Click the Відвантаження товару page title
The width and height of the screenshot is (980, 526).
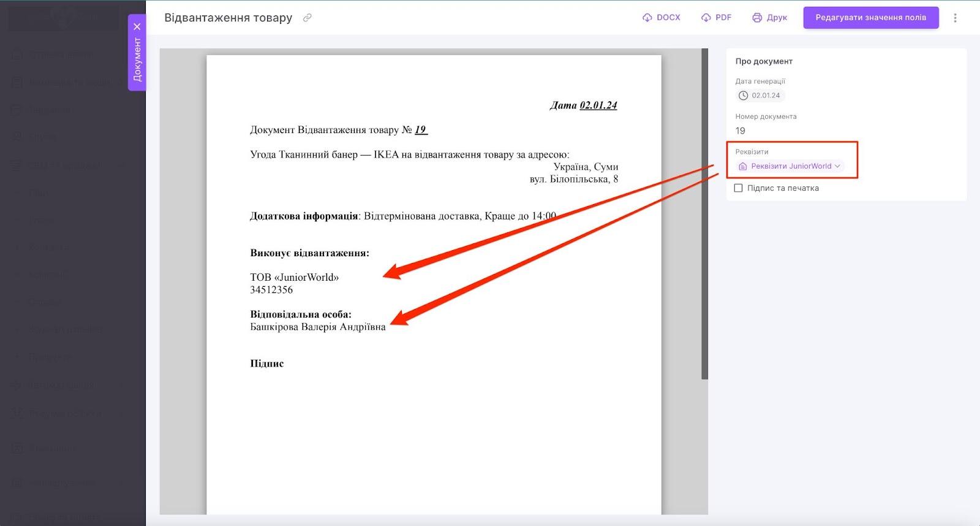point(228,18)
